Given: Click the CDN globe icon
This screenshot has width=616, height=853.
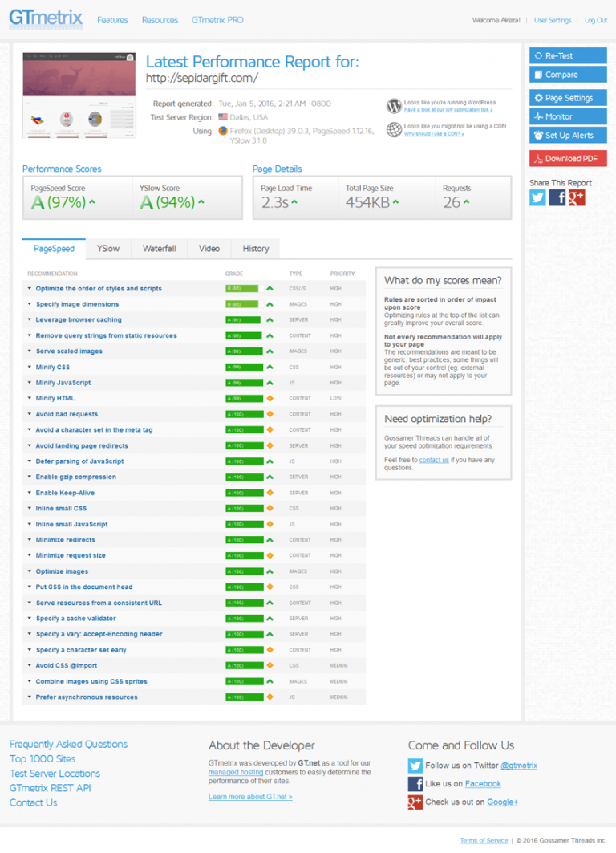Looking at the screenshot, I should click(394, 129).
